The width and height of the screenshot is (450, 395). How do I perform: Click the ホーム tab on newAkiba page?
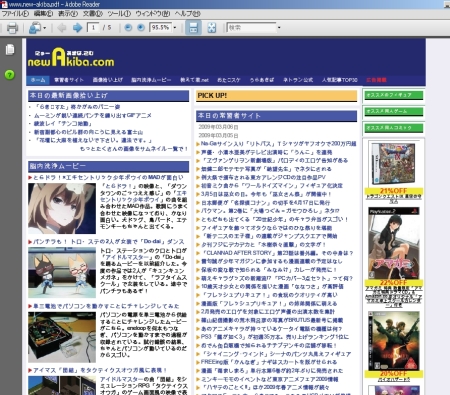38,80
